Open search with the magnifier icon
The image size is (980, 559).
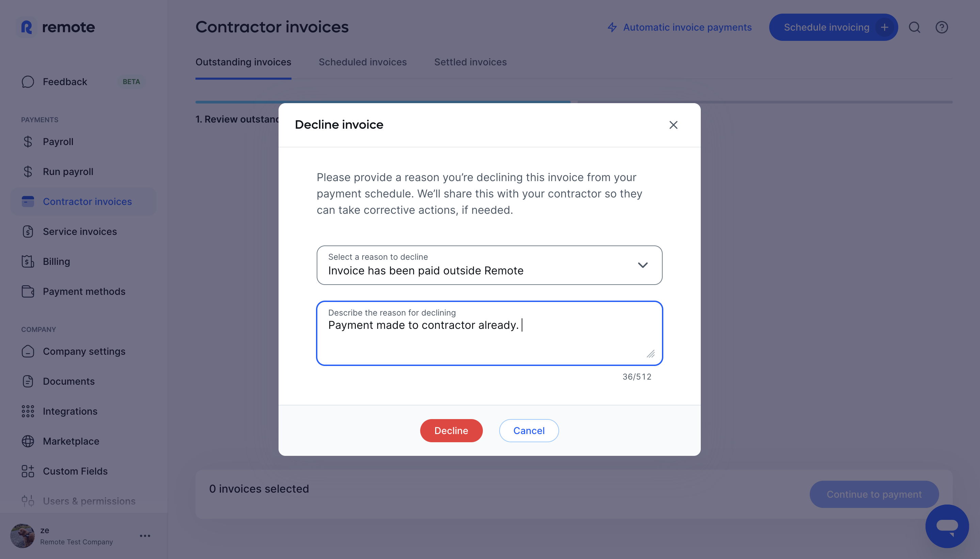[x=914, y=27]
